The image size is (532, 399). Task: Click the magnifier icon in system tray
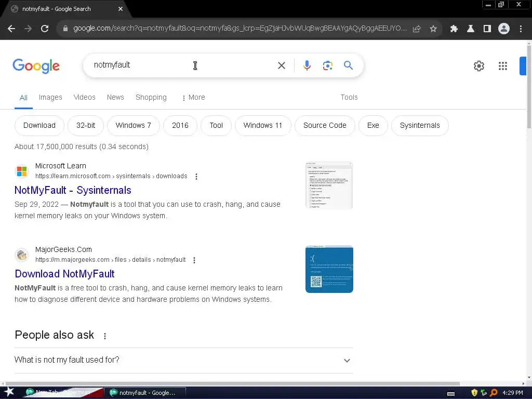click(494, 393)
